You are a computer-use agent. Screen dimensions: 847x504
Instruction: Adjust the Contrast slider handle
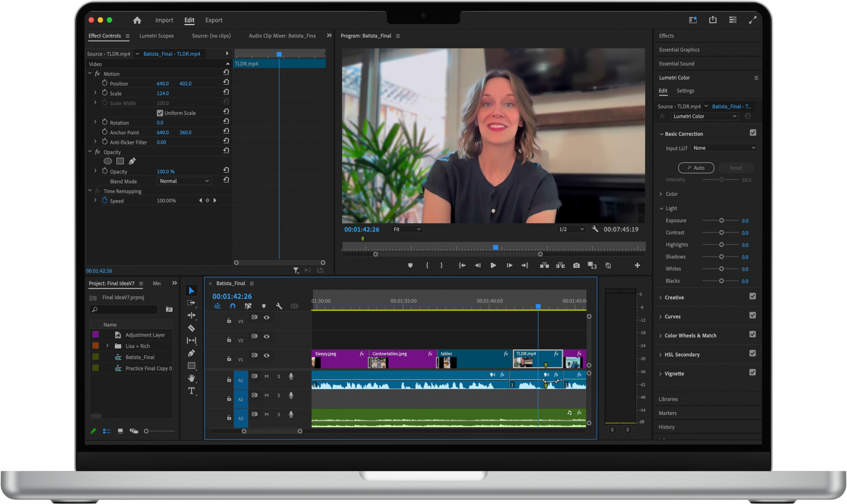721,233
